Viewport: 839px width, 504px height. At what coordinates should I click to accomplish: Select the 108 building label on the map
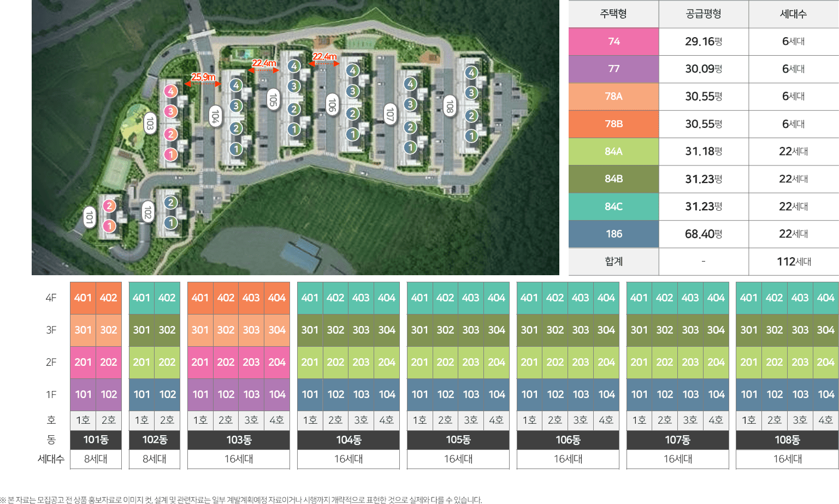point(450,106)
